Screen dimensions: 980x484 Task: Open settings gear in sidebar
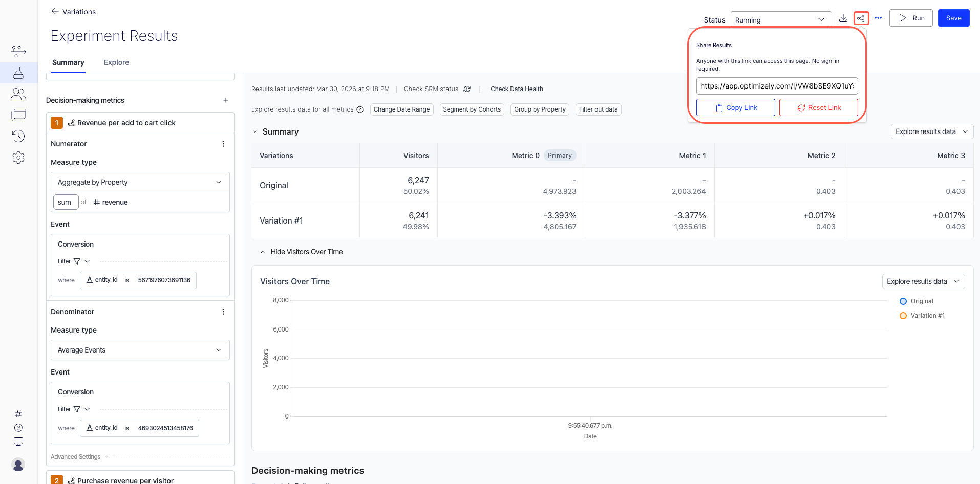[x=18, y=158]
